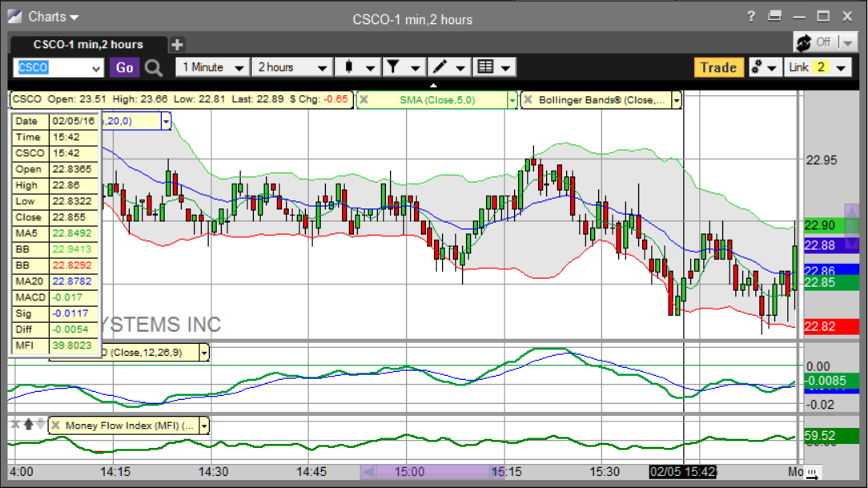Click the 22.85 green price label
Viewport: 868px width, 488px height.
(831, 283)
